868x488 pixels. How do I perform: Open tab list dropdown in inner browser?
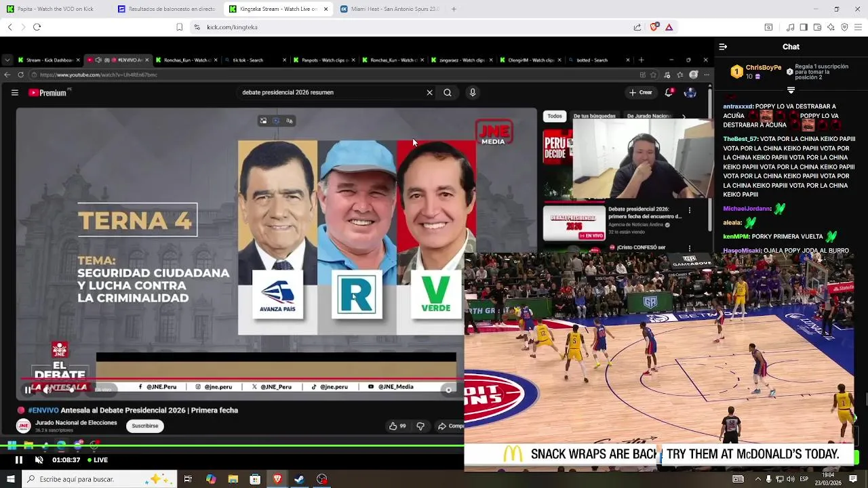click(7, 60)
